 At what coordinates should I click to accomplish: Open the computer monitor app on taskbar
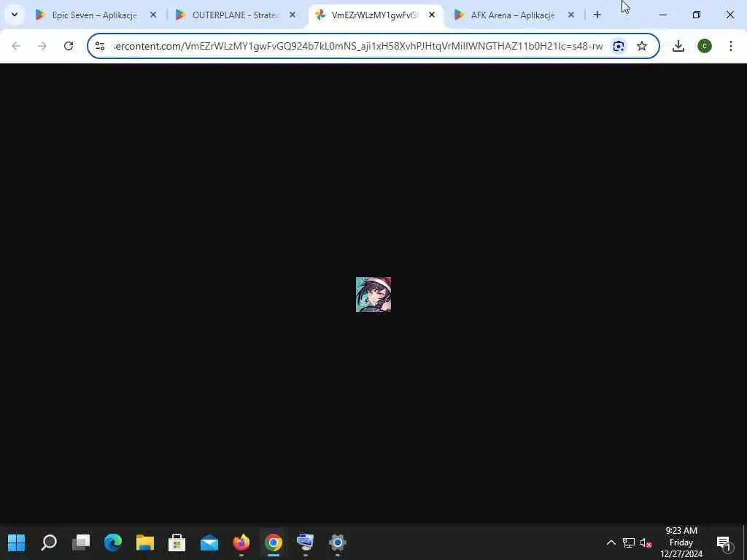pos(306,542)
